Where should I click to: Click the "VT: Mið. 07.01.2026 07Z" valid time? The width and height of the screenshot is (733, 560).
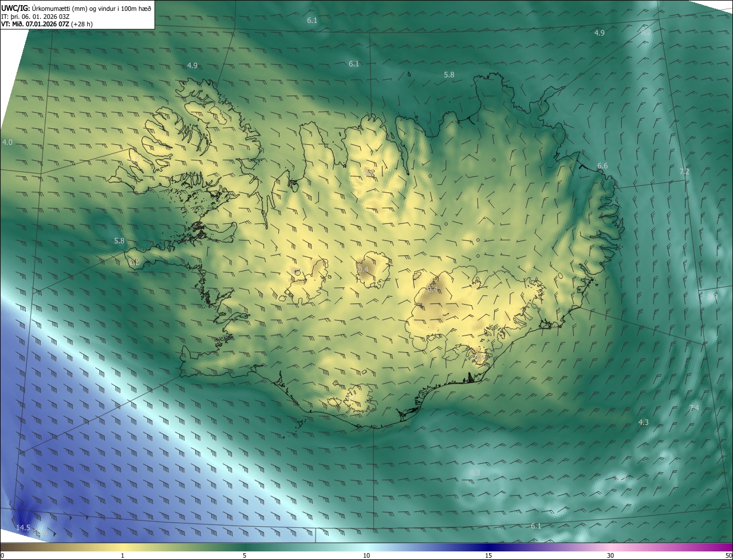point(36,25)
